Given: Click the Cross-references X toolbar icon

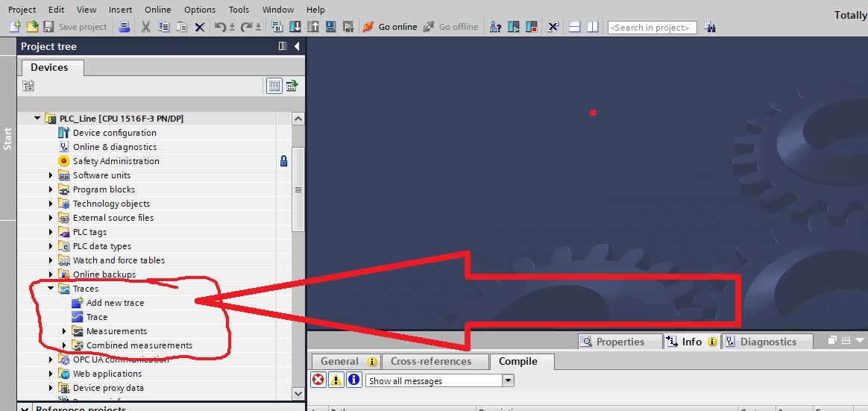Looking at the screenshot, I should click(x=553, y=27).
